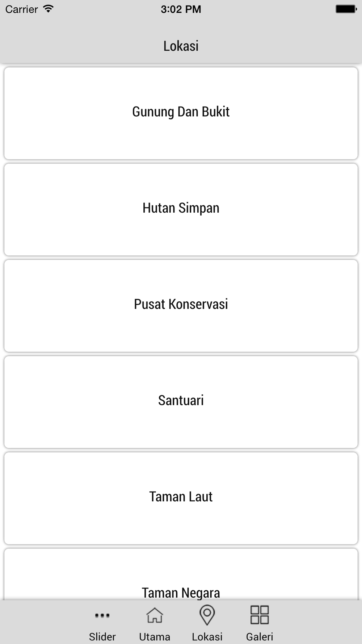Click the Gunung Dan Bukit text label
The width and height of the screenshot is (362, 644).
point(181,112)
